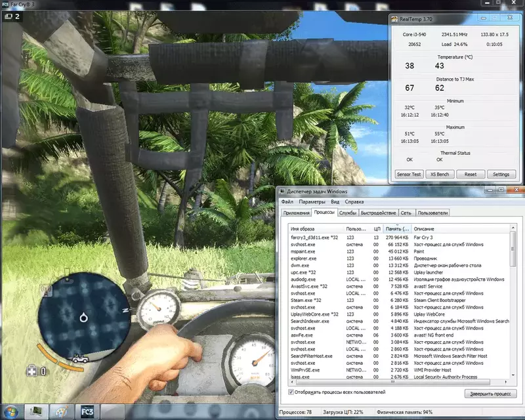
Task: Select the UplayWebCore.exe *32 process
Action: (399, 314)
